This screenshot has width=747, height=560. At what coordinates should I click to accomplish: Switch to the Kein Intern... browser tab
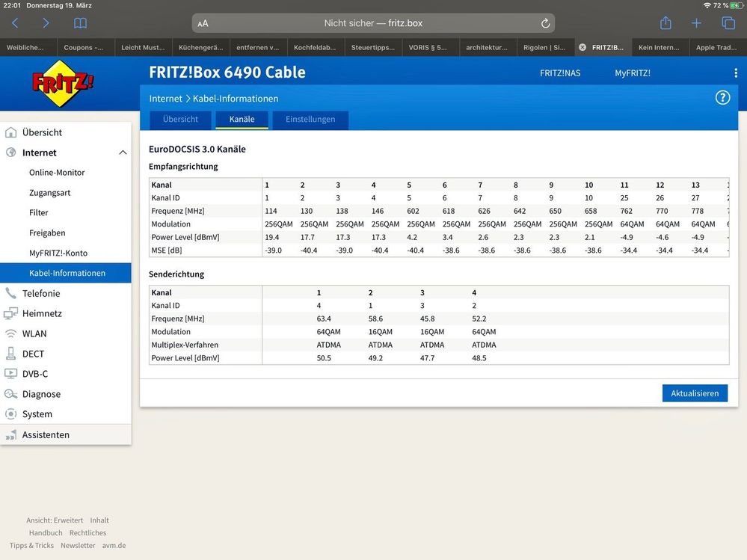tap(660, 47)
